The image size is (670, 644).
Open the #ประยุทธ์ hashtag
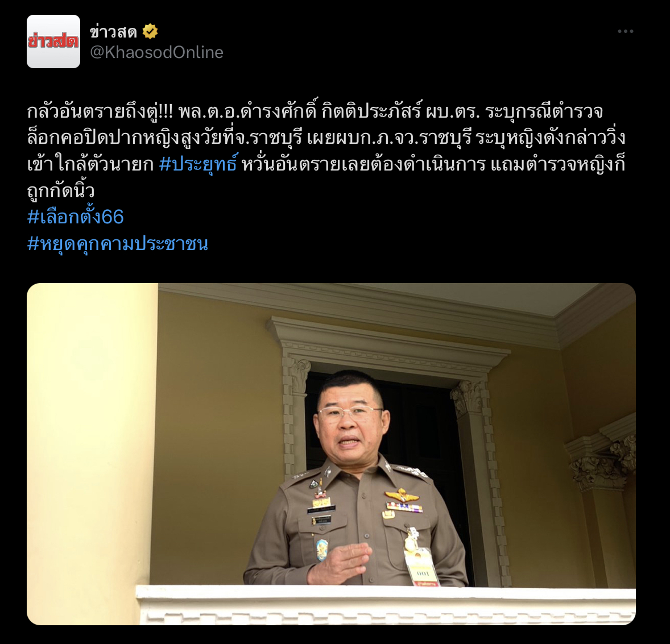(198, 164)
